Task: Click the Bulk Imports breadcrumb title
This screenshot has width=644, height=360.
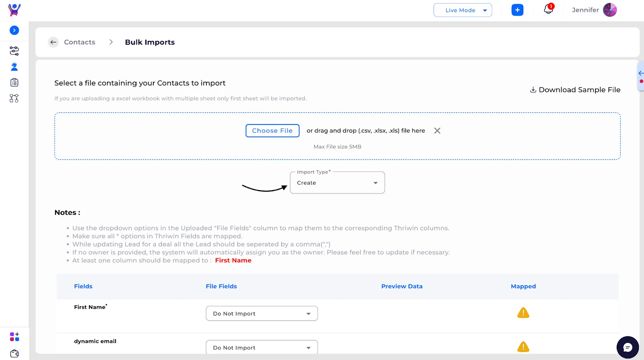Action: [x=150, y=42]
